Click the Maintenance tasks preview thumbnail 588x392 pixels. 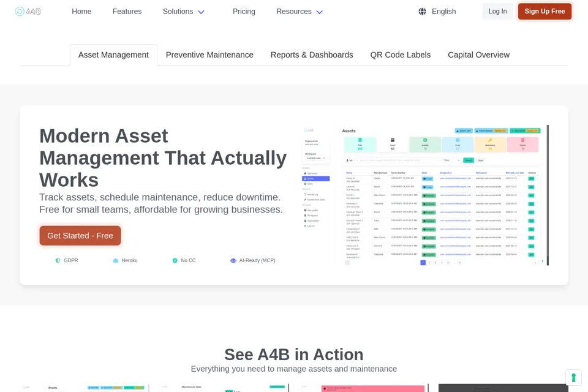[x=224, y=388]
